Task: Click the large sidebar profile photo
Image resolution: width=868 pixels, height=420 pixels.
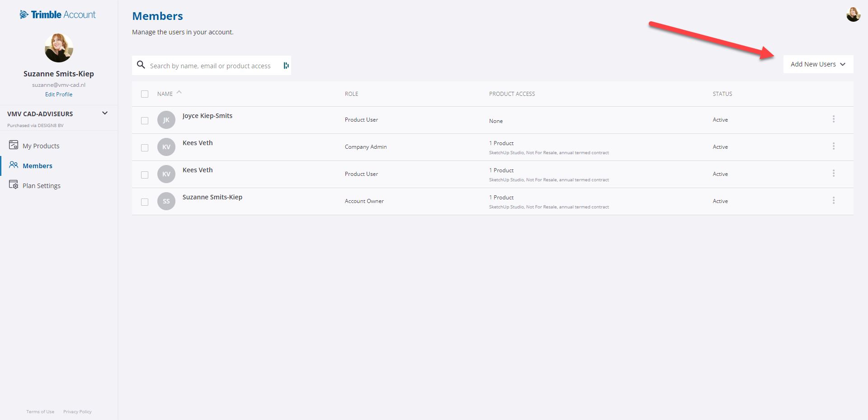Action: click(x=59, y=48)
